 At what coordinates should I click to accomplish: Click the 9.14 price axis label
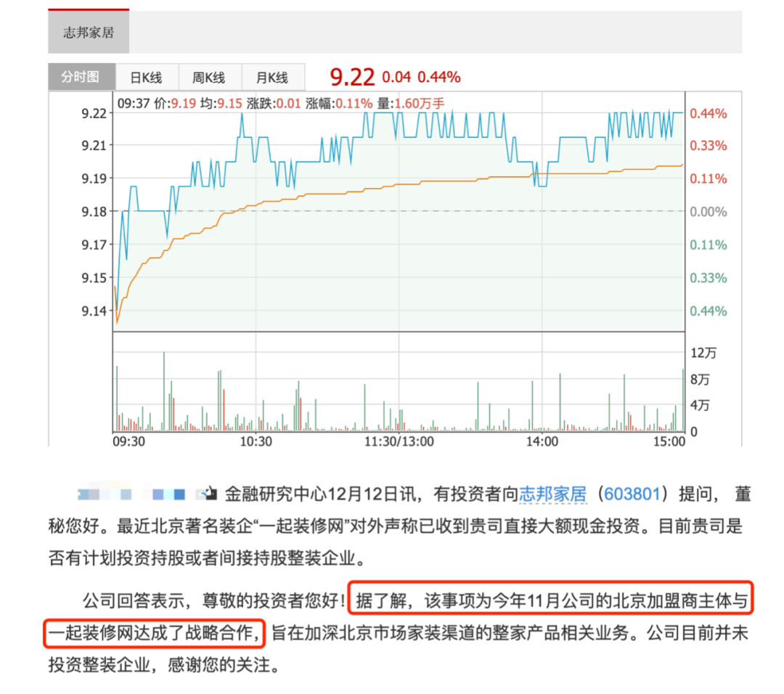94,311
